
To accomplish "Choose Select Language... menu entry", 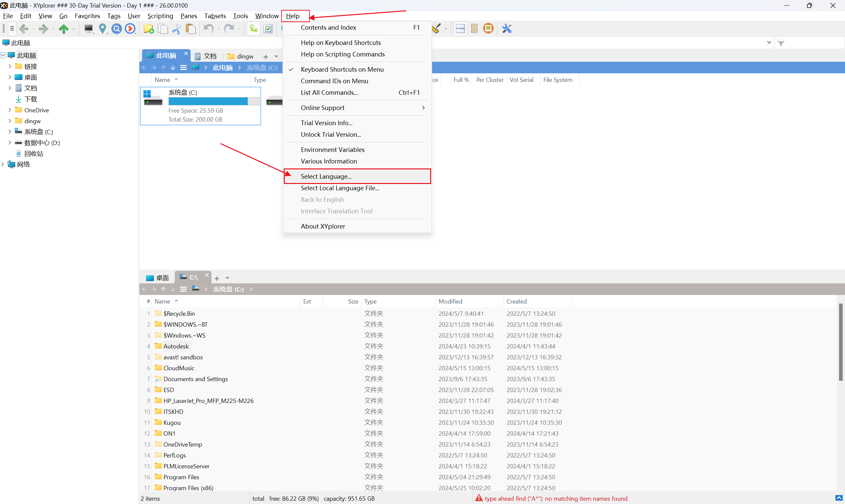I will (x=326, y=176).
